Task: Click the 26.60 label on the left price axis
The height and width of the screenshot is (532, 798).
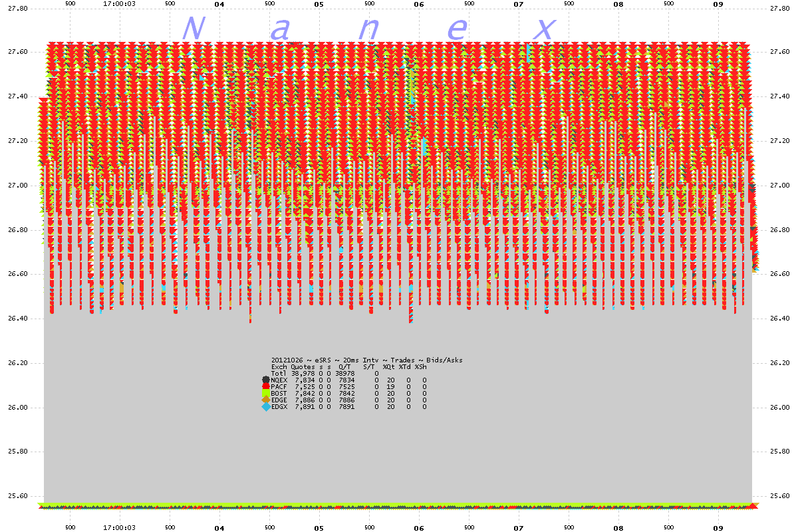Action: [x=17, y=275]
